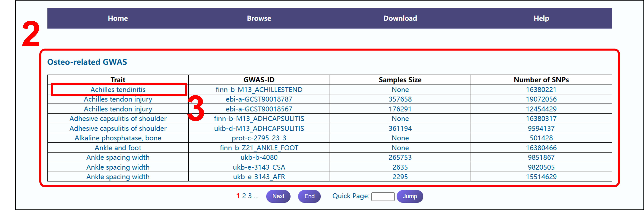Viewport: 644px width, 210px height.
Task: Select GWAS-ID ukb-b-4080
Action: (259, 157)
